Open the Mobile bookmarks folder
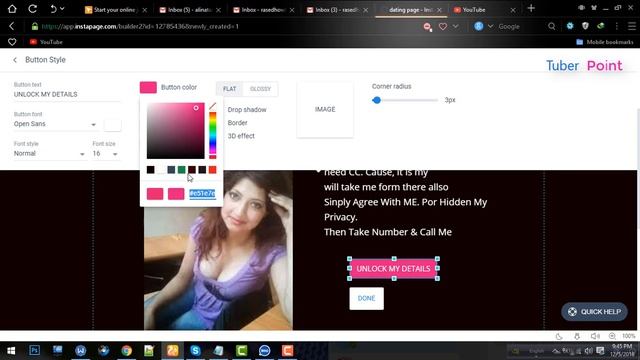The width and height of the screenshot is (640, 360). point(605,42)
